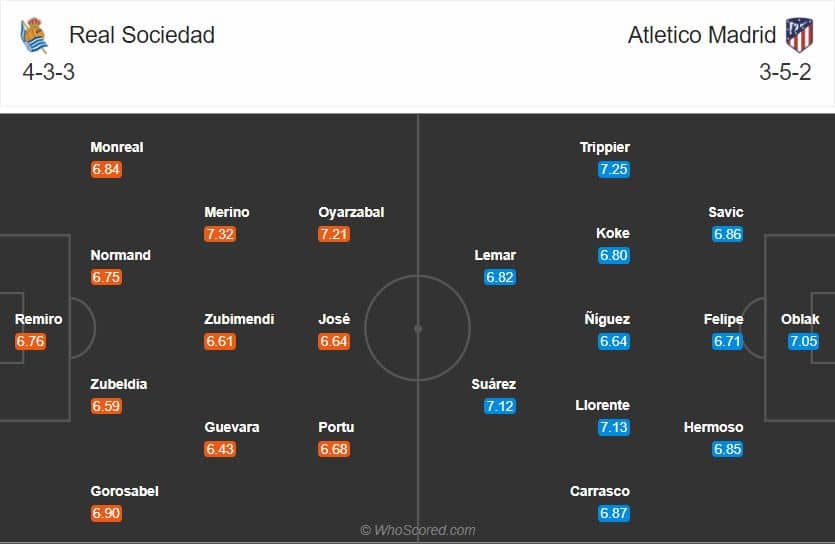This screenshot has height=544, width=835.
Task: Select Oyarzabal's 7.21 rating badge
Action: pos(333,234)
